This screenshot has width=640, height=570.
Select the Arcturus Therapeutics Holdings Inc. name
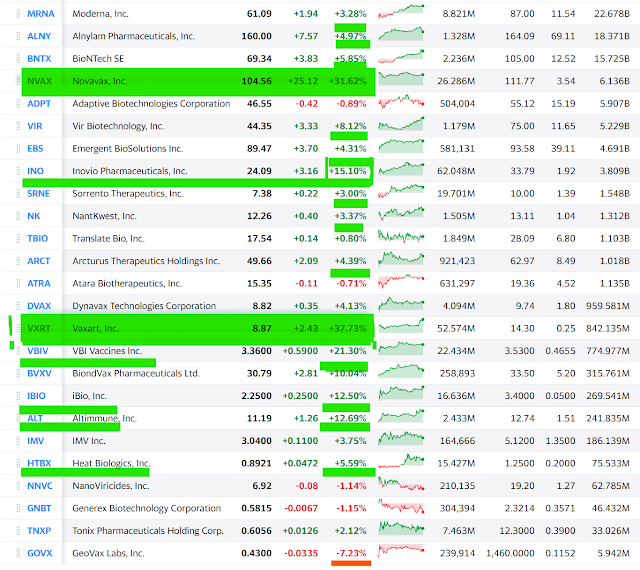pyautogui.click(x=146, y=261)
